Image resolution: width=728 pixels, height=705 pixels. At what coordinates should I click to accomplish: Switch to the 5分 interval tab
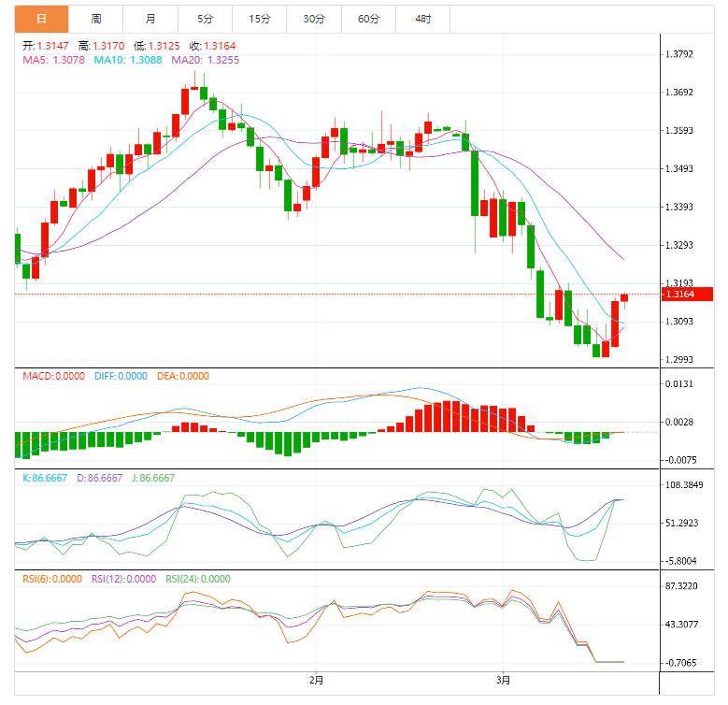[206, 19]
